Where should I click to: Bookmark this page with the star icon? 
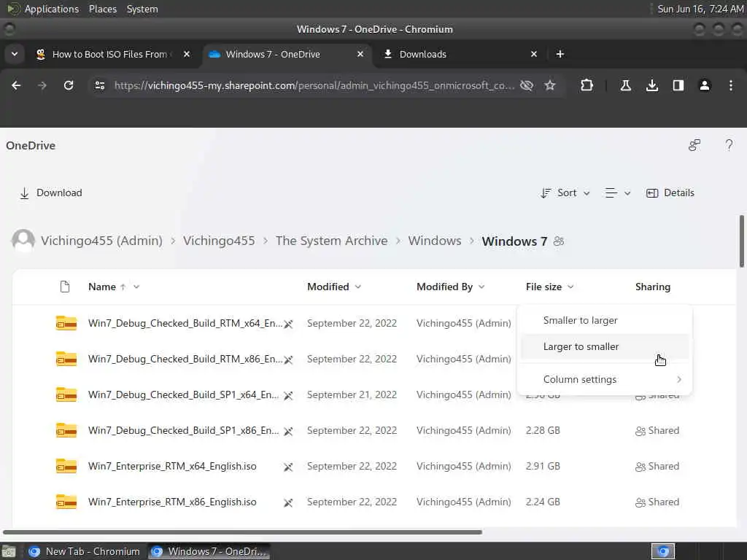(x=550, y=85)
